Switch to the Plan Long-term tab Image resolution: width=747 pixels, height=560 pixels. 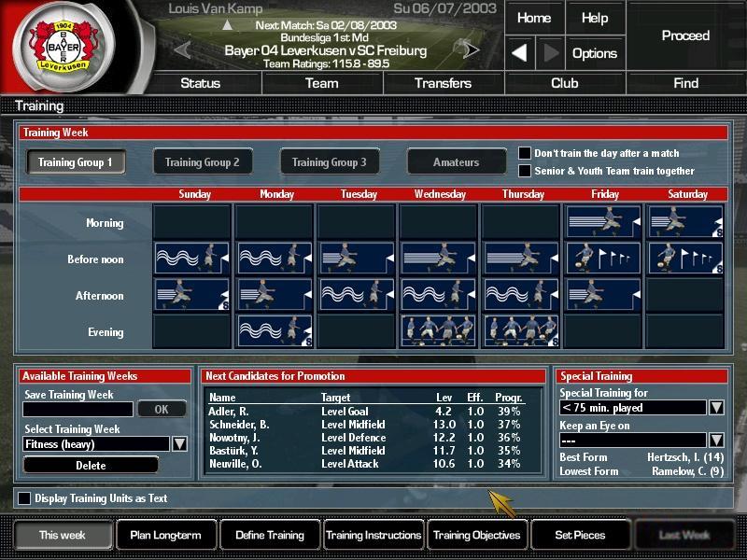tap(166, 535)
